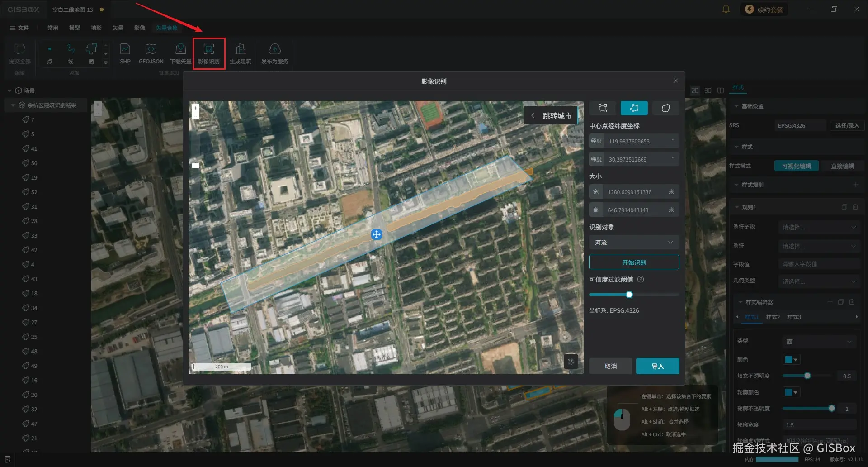Choose the highlighted polygon draw mode in dialog

(634, 108)
